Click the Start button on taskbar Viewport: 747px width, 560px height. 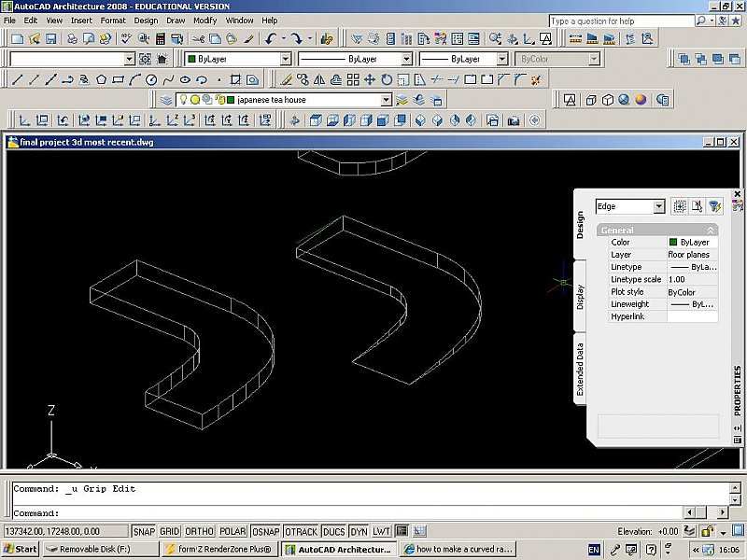click(x=20, y=549)
